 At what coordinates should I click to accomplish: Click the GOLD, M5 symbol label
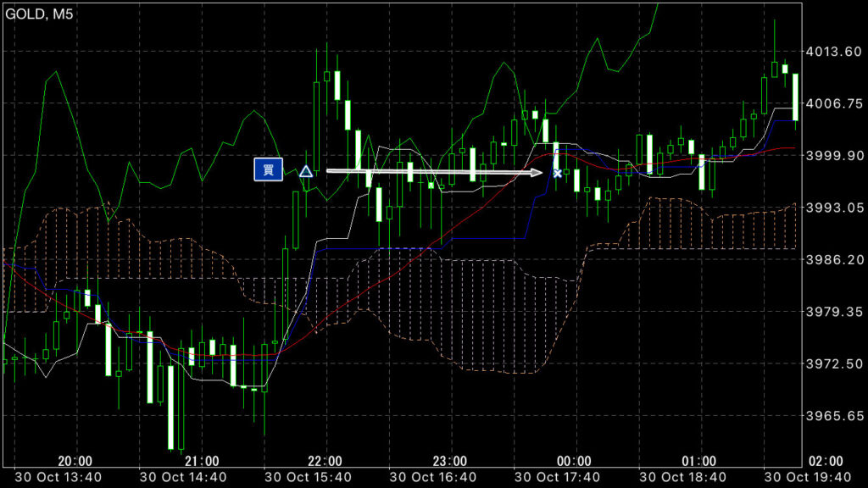coord(40,14)
